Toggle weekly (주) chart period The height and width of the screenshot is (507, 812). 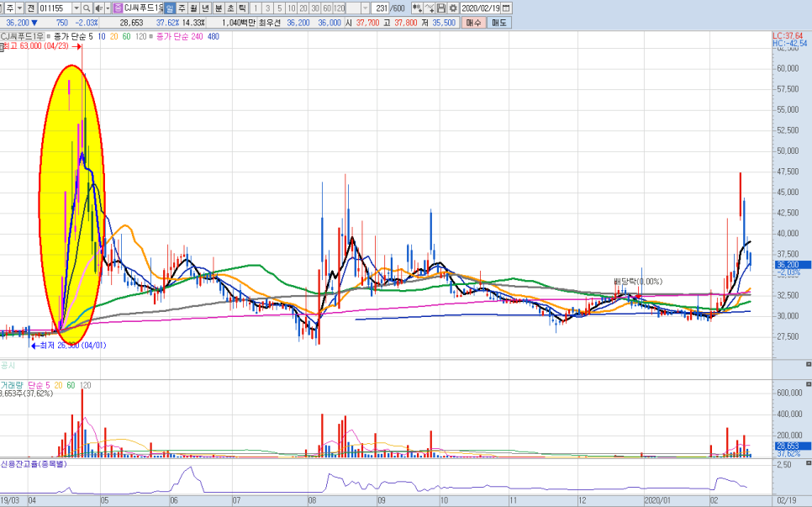(x=182, y=8)
